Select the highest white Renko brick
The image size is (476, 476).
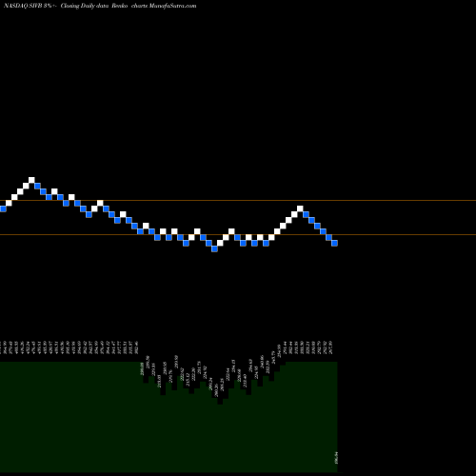tap(31, 180)
